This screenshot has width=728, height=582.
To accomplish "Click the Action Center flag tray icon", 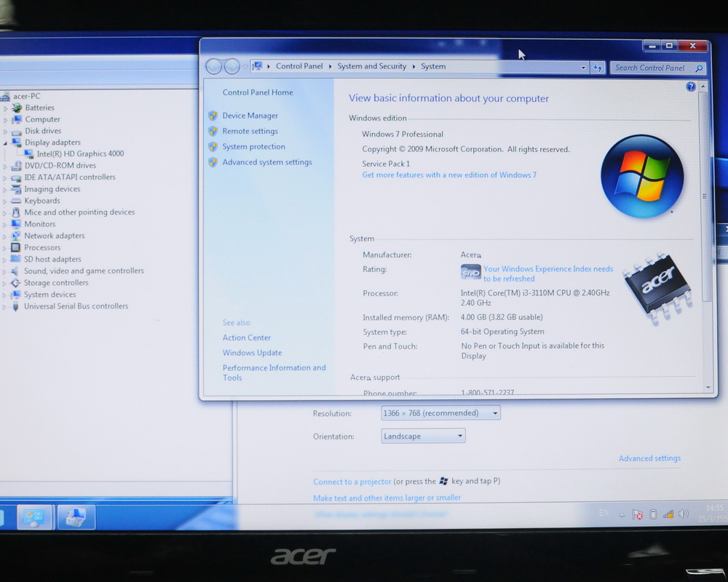I will tap(638, 514).
